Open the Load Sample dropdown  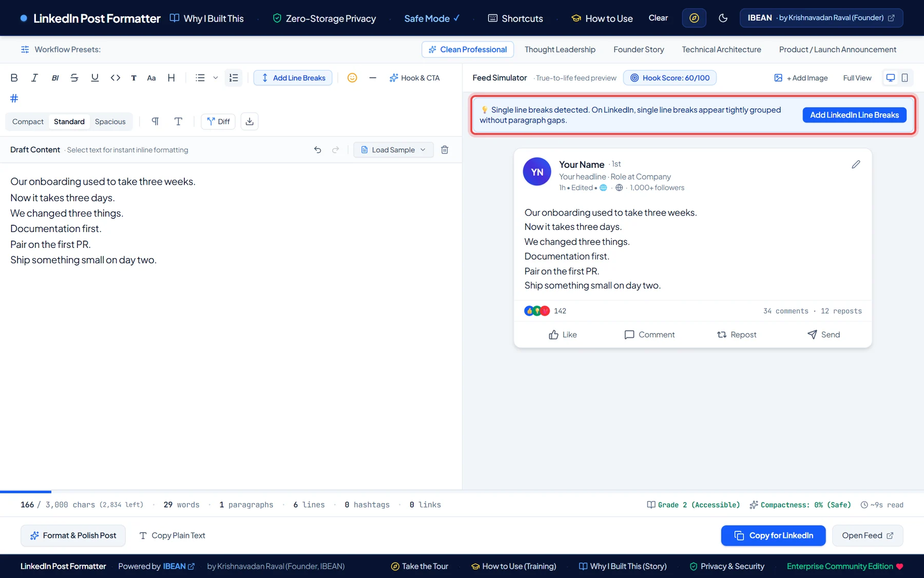point(393,150)
